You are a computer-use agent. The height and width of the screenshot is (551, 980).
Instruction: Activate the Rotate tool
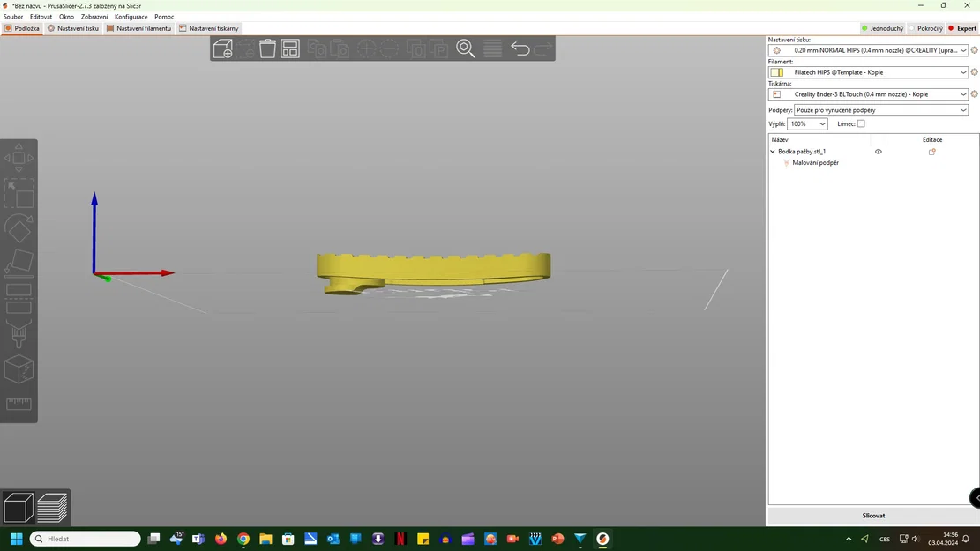(x=18, y=227)
